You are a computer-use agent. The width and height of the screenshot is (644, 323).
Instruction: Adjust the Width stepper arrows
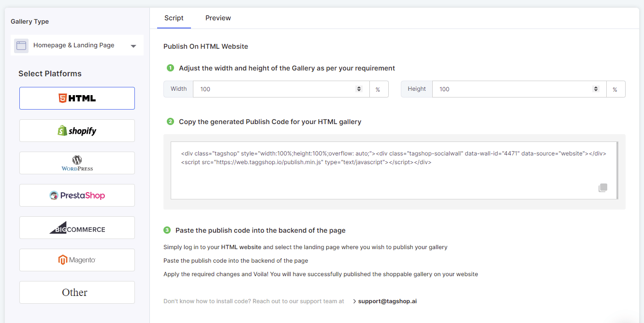tap(359, 89)
